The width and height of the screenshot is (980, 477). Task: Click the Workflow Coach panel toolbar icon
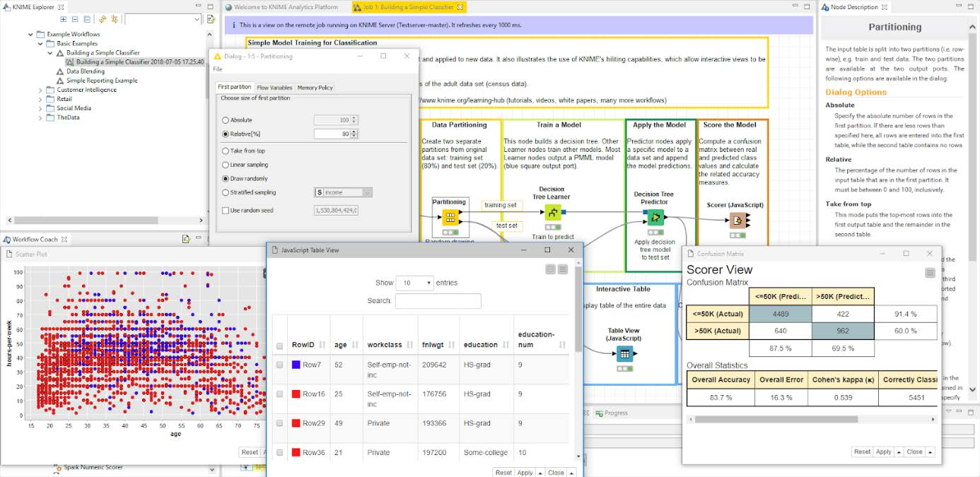pos(186,240)
